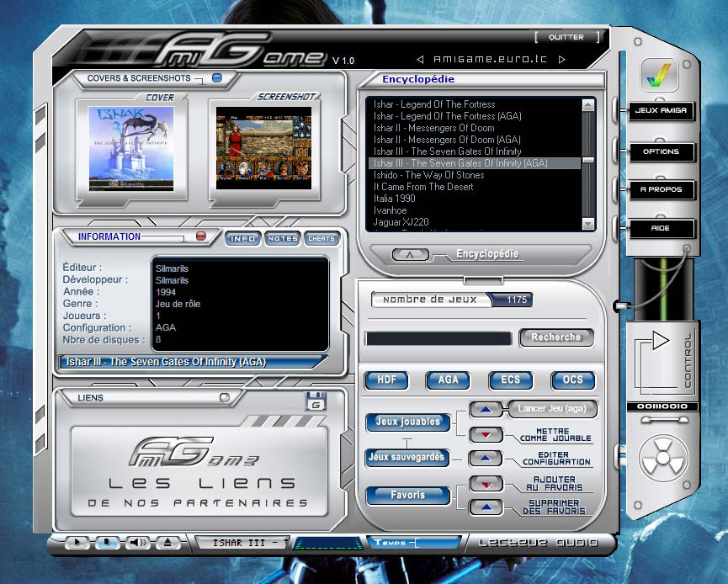Click the radiation symbol icon
Screen dimensions: 728x584
(x=662, y=458)
